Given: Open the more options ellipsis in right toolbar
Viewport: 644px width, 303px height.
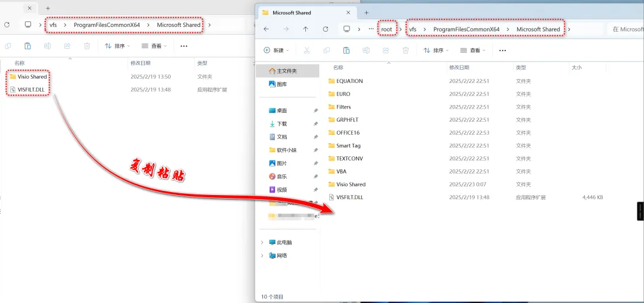Looking at the screenshot, I should (x=502, y=51).
